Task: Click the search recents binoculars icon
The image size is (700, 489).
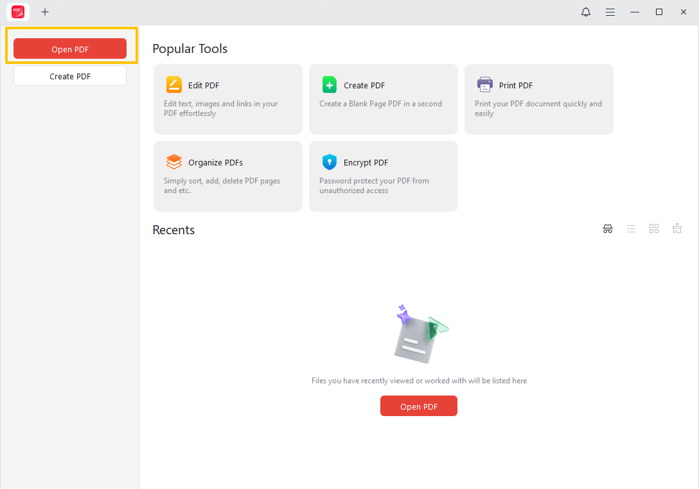Action: pos(608,229)
